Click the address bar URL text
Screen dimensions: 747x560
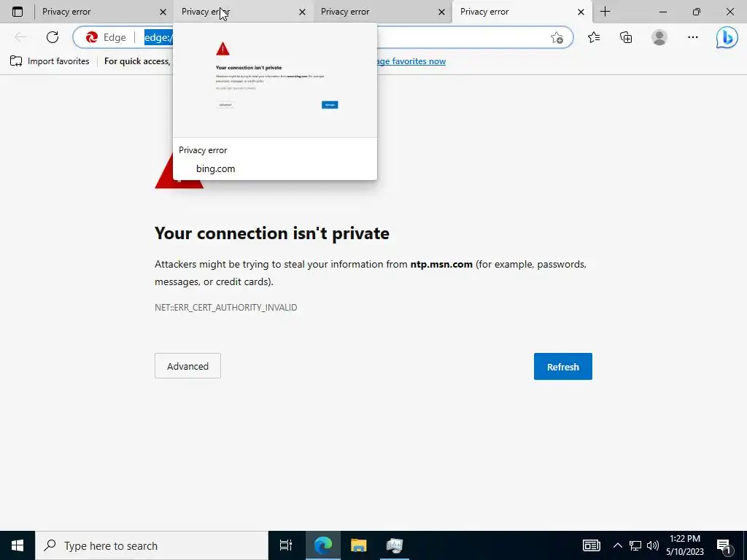[158, 37]
